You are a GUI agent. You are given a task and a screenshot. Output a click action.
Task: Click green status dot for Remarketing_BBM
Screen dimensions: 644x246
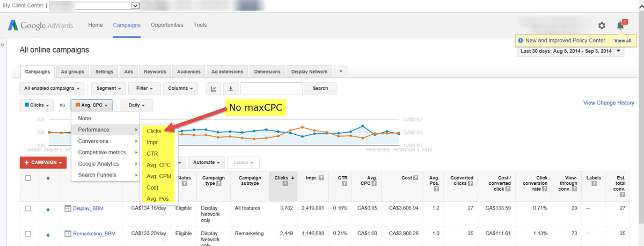coord(48,235)
